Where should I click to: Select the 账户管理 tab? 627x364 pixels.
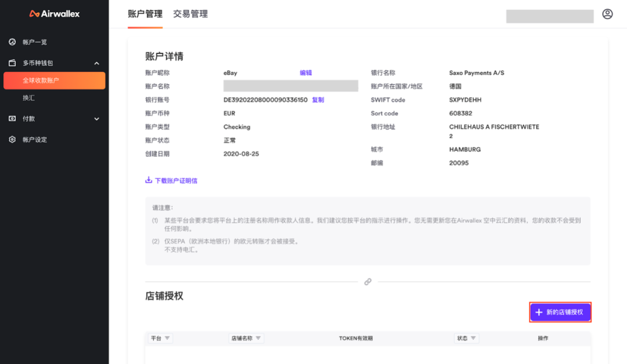[145, 14]
